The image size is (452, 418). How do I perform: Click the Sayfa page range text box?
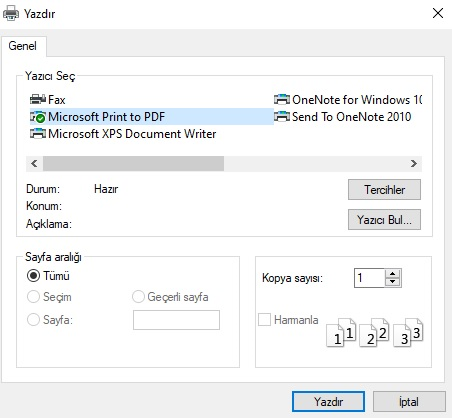[176, 320]
